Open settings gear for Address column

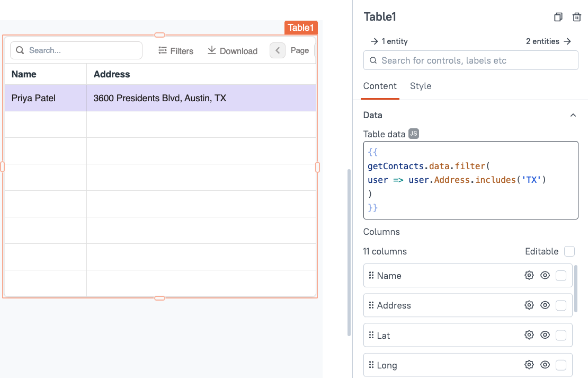click(529, 305)
